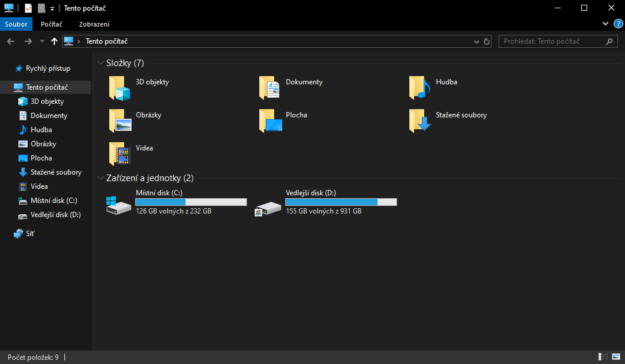Click the Back navigation arrow
625x364 pixels.
(x=11, y=41)
